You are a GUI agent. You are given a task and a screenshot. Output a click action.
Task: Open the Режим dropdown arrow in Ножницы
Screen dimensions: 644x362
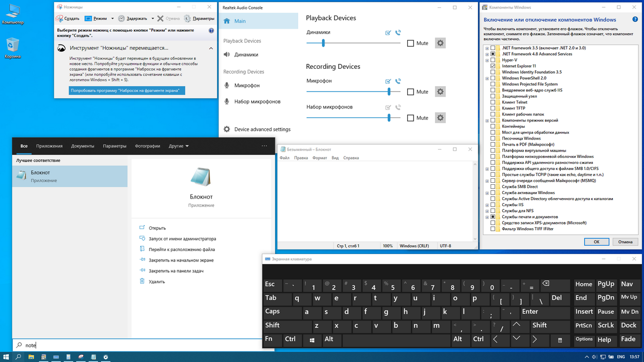[112, 19]
